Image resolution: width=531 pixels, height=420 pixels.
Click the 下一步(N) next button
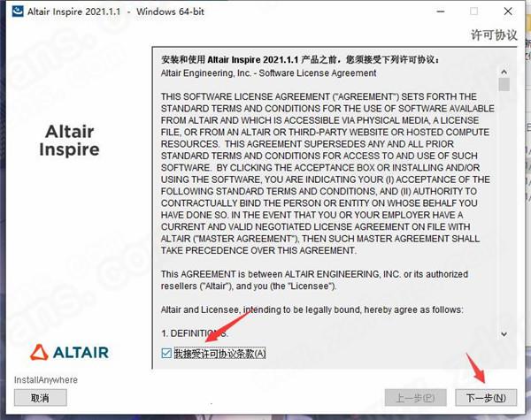point(486,398)
